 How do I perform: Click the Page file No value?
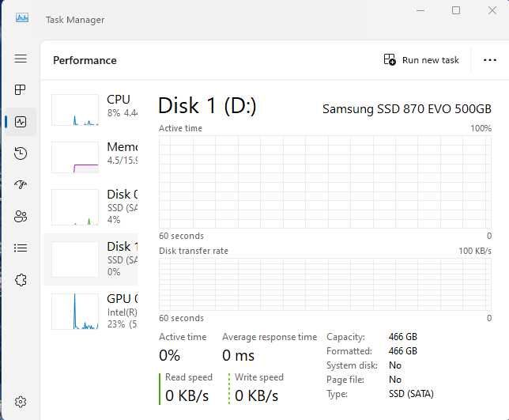click(x=395, y=380)
